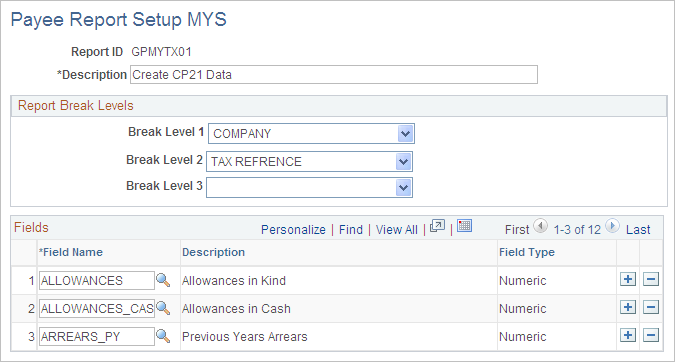The height and width of the screenshot is (362, 675).
Task: Click the ARREARS_PY field name input
Action: (96, 337)
